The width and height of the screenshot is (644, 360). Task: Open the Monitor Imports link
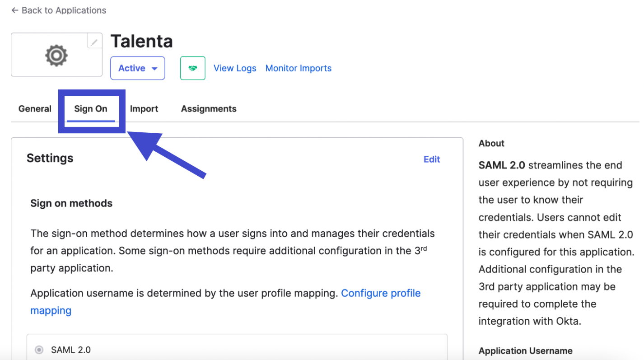coord(298,68)
